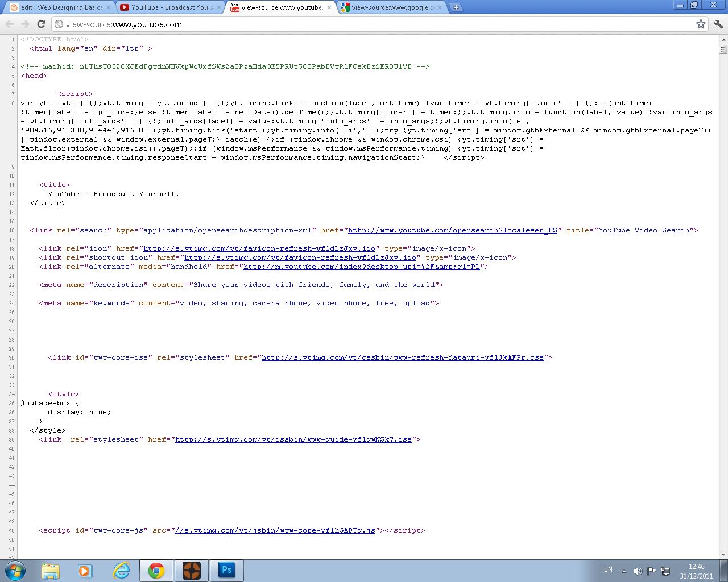
Task: Launch Photoshop from the taskbar
Action: tap(227, 570)
